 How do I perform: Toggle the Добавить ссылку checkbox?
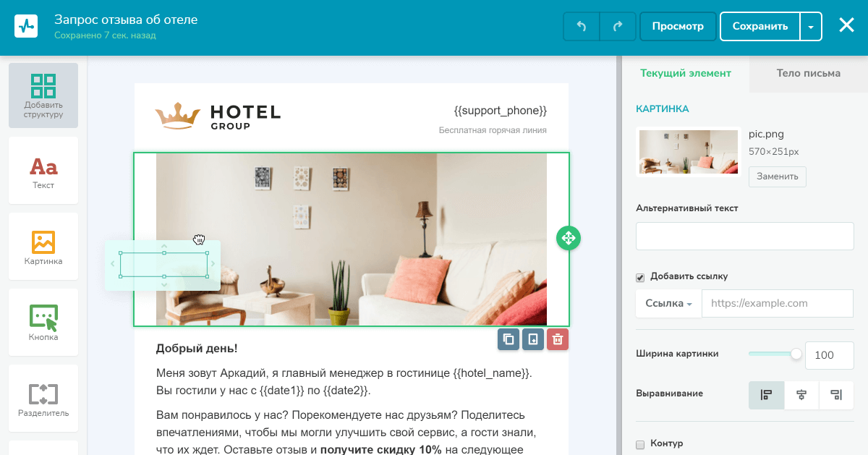(640, 277)
